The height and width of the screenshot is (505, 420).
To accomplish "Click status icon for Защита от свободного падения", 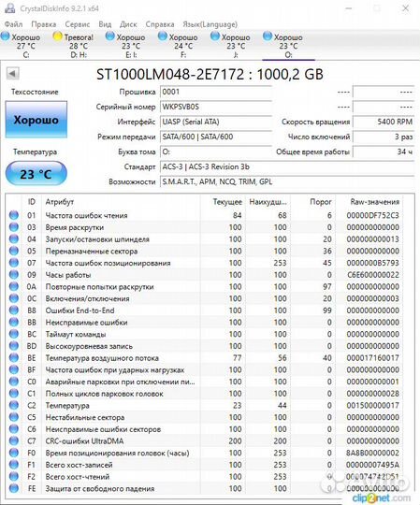I will coord(13,488).
